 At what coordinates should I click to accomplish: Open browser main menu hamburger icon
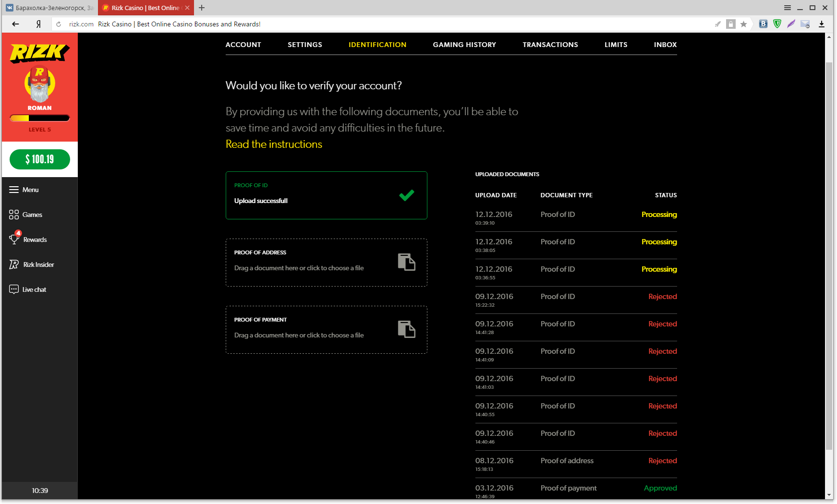pyautogui.click(x=788, y=8)
